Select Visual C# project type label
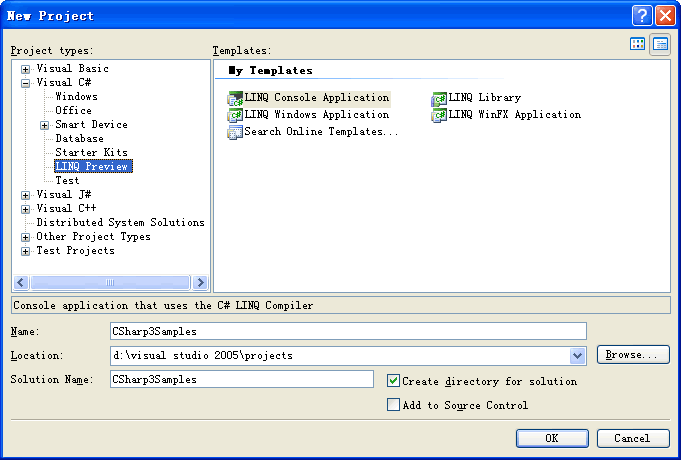This screenshot has width=681, height=460. tap(64, 83)
